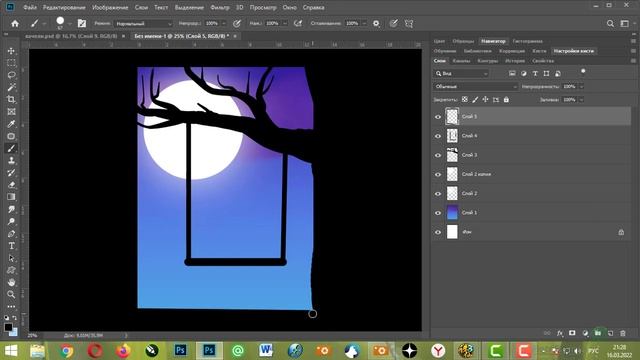This screenshot has height=360, width=640.
Task: Open layer fill slider arrow
Action: [581, 100]
